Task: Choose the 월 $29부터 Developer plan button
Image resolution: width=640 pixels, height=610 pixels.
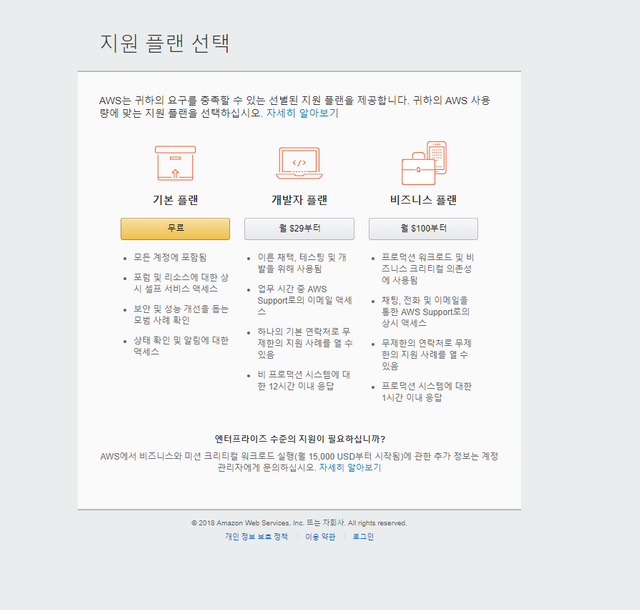Action: tap(299, 229)
